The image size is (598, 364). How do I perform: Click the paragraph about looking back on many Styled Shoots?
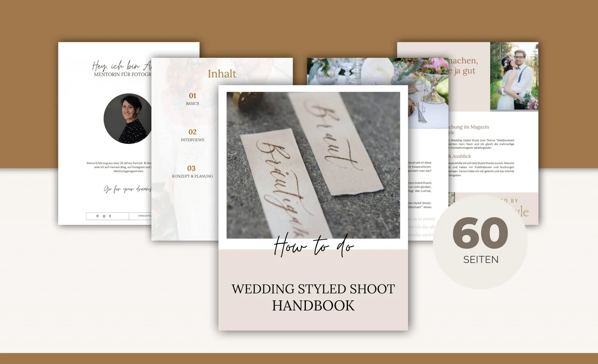481,169
